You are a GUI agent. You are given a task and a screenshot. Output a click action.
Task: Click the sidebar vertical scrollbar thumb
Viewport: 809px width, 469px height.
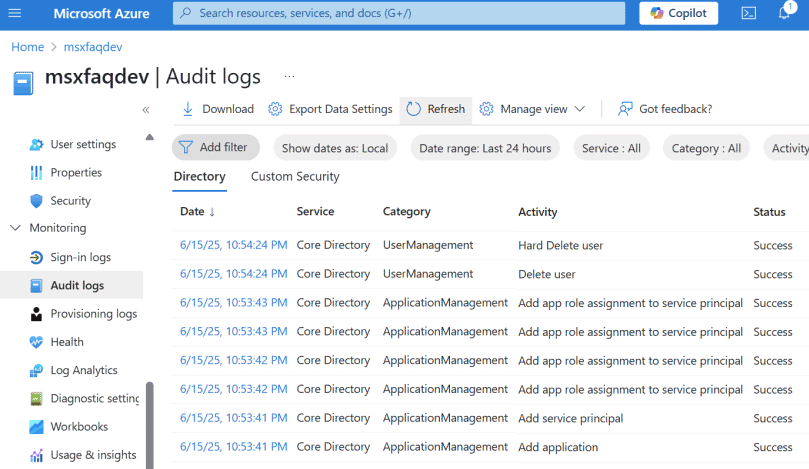pos(150,425)
